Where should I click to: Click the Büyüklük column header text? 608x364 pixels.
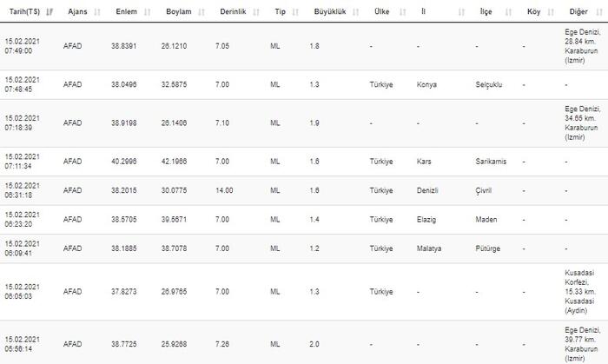pos(330,11)
